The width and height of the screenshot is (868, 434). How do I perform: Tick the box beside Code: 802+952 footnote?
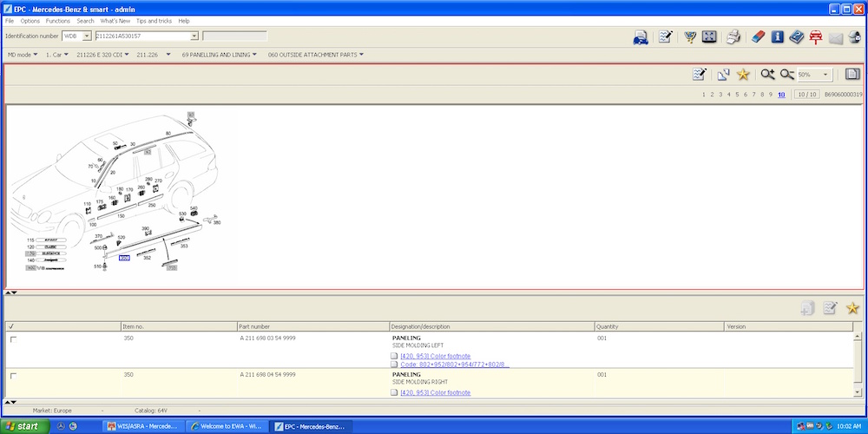pyautogui.click(x=394, y=365)
